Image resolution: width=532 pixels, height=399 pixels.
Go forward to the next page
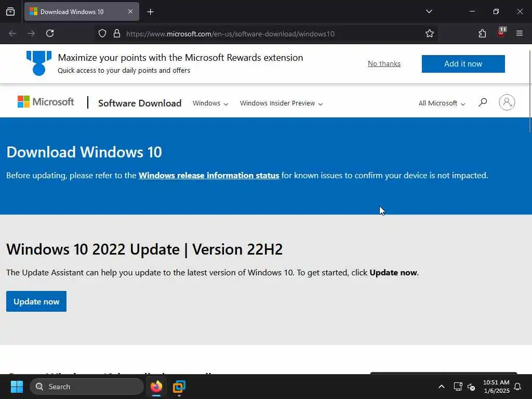pos(31,33)
